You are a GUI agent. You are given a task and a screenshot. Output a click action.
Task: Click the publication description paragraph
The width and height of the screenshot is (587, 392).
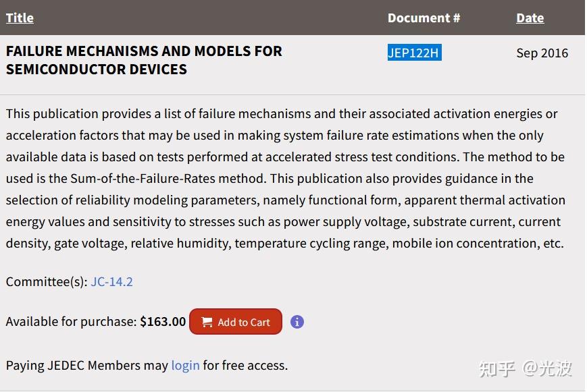coord(286,178)
